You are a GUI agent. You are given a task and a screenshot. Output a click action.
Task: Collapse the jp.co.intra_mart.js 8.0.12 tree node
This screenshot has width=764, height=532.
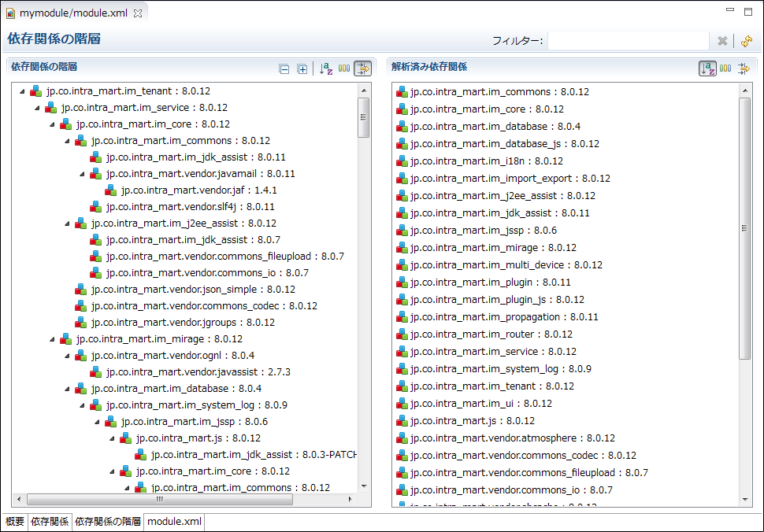[x=112, y=439]
